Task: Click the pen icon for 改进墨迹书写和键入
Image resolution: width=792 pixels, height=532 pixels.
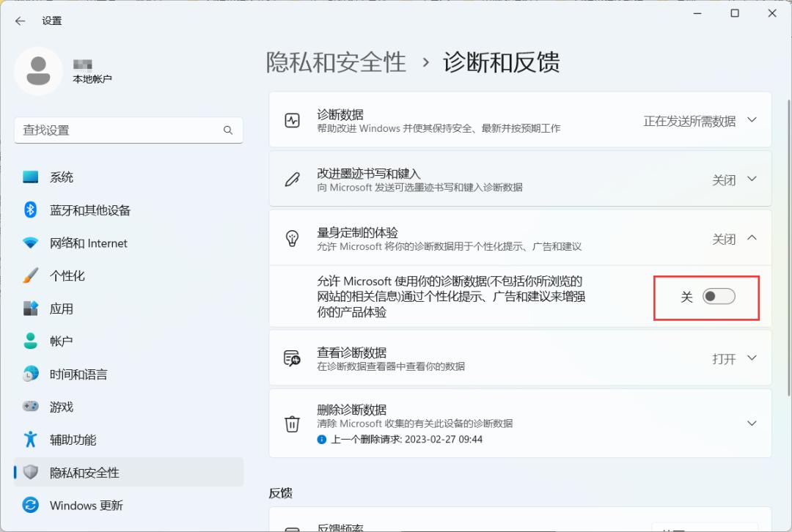Action: point(293,180)
